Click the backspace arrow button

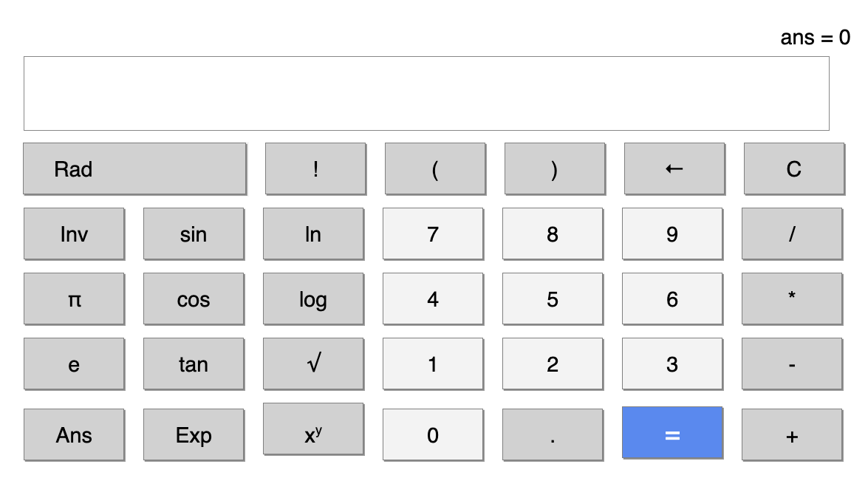(x=674, y=169)
